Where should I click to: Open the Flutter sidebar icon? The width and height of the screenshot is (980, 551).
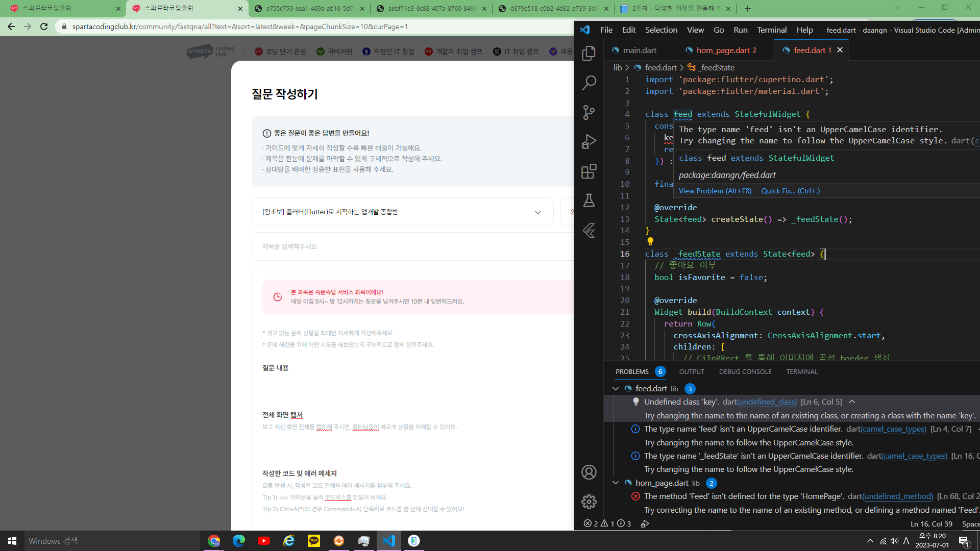point(589,230)
